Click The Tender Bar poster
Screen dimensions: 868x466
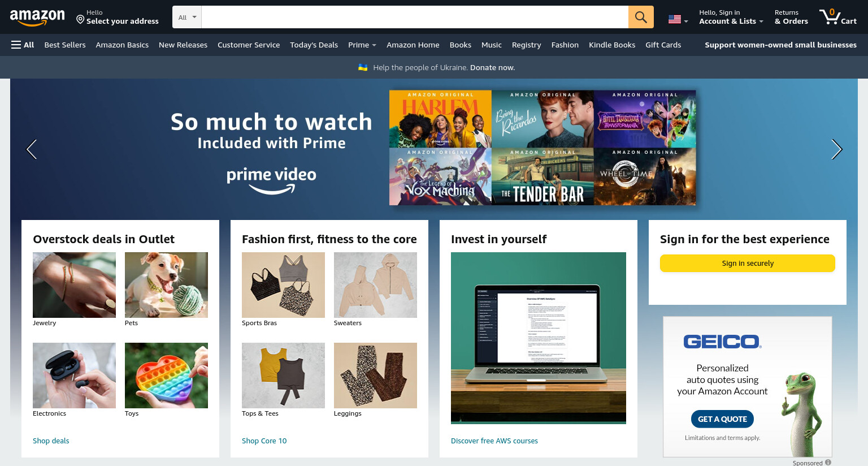pyautogui.click(x=542, y=176)
